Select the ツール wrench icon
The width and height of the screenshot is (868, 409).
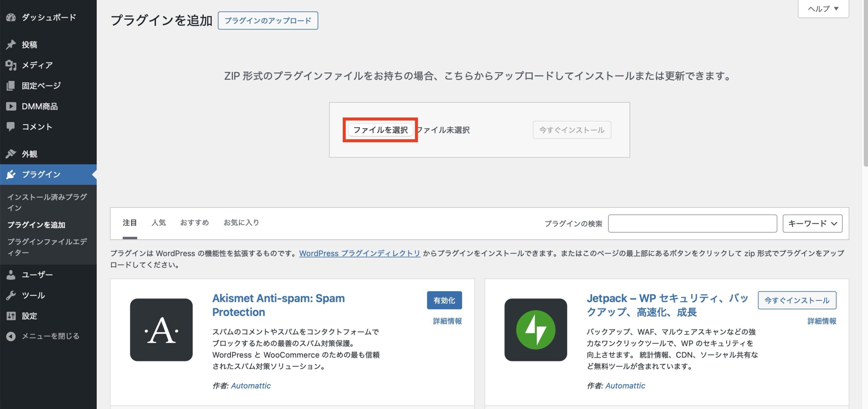click(x=11, y=295)
